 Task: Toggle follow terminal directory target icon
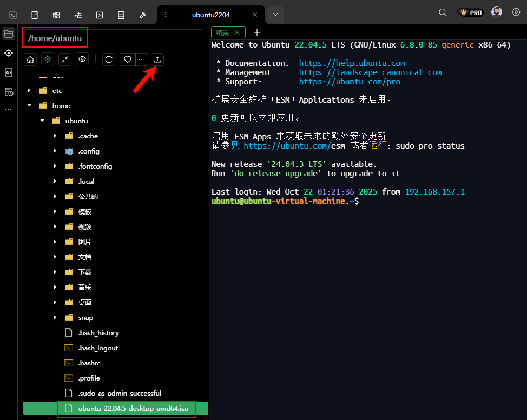[48, 59]
